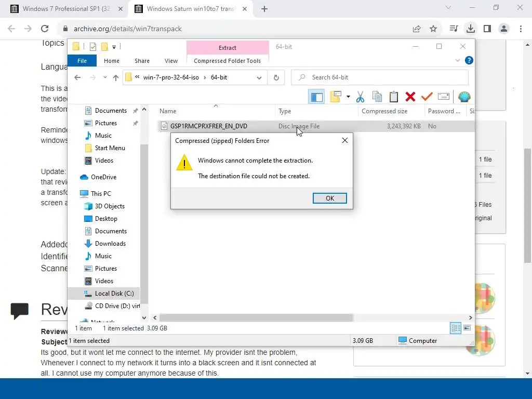
Task: Click the Paste clipboard icon
Action: [394, 97]
